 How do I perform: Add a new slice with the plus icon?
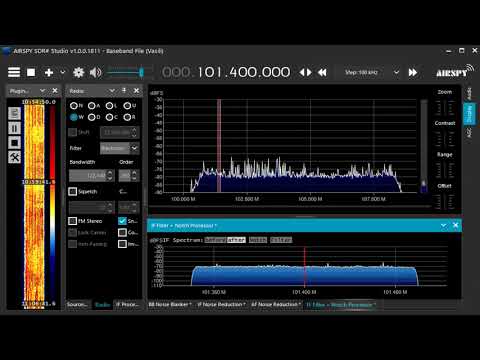(x=49, y=72)
